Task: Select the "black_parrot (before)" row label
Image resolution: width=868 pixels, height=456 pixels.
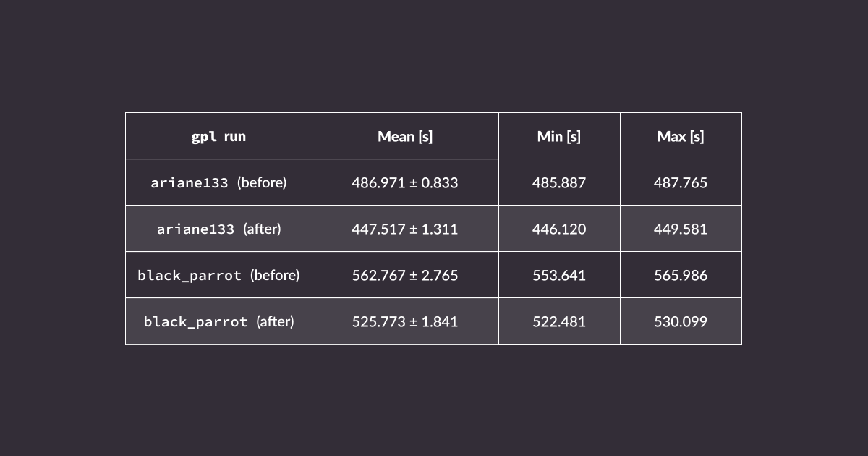Action: coord(218,275)
